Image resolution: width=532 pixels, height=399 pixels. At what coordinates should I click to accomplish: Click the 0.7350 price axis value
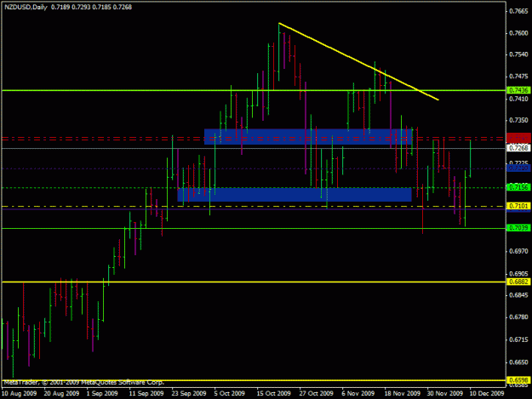518,120
